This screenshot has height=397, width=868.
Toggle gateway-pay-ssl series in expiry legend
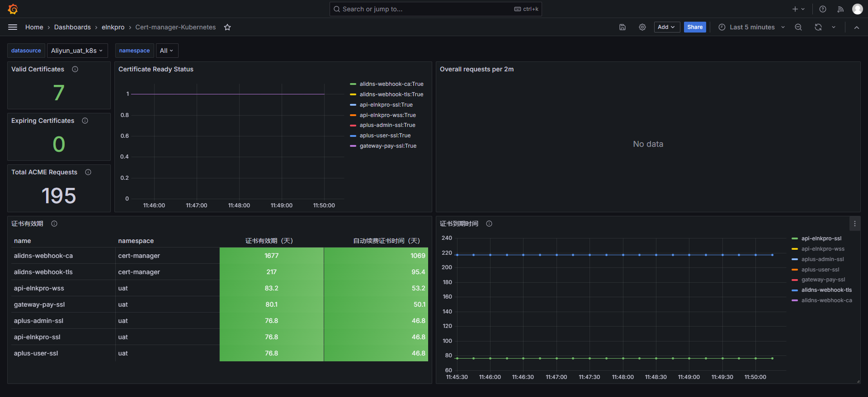coord(823,280)
